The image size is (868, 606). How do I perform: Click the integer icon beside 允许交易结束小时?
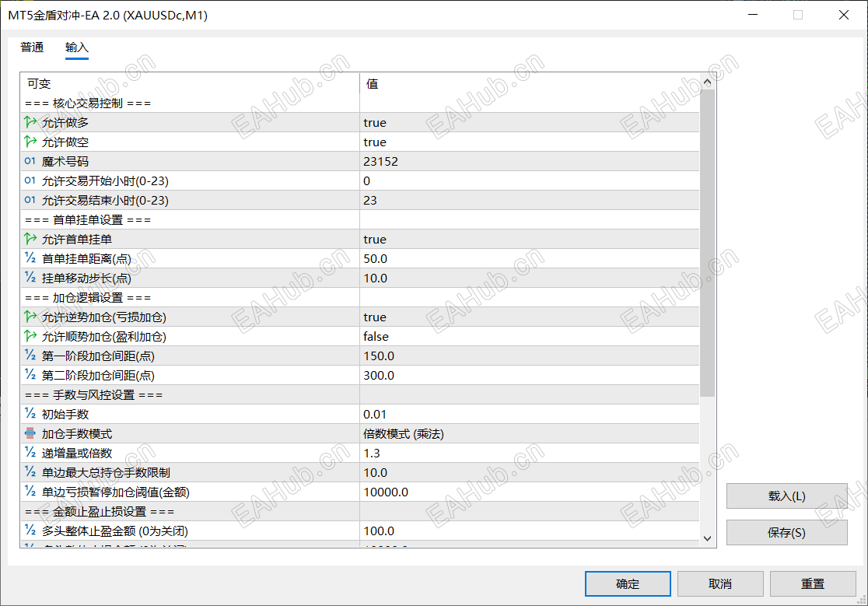[30, 200]
